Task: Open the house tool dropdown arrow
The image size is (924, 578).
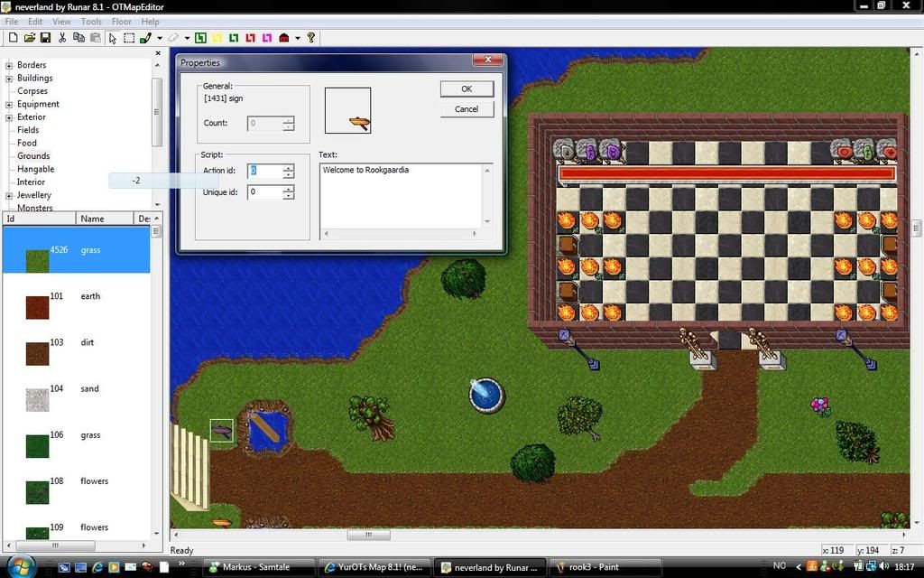Action: pos(298,38)
